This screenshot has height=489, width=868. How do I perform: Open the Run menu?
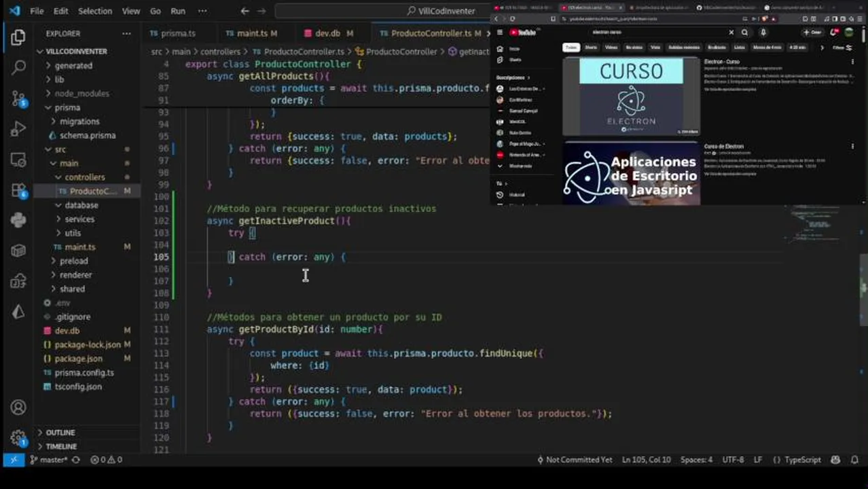click(x=178, y=11)
